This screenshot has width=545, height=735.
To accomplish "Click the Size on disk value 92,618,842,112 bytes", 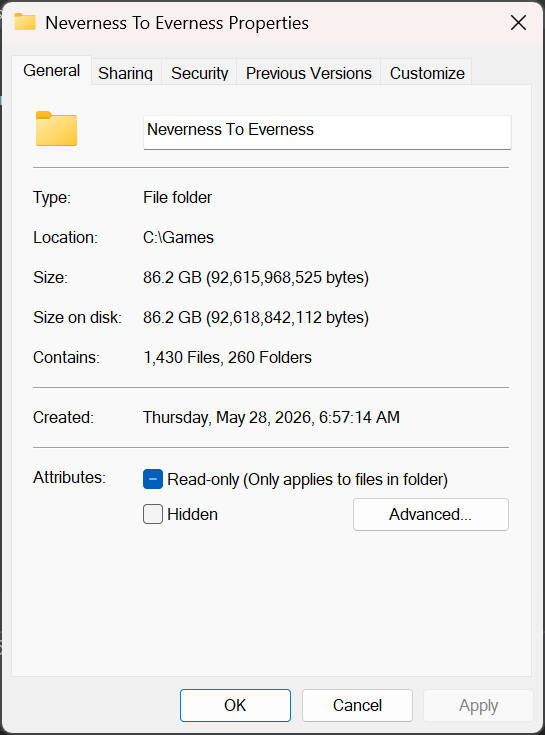I will point(256,317).
